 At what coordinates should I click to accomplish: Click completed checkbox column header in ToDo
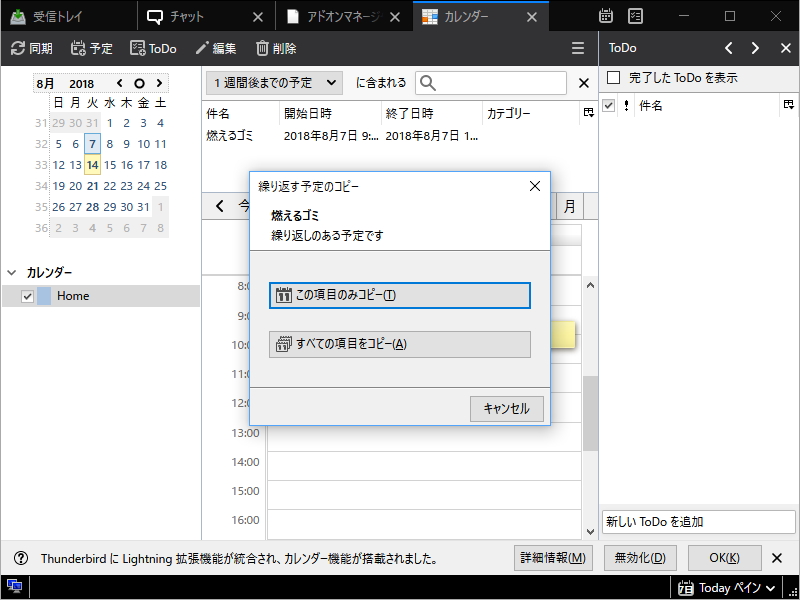[608, 105]
